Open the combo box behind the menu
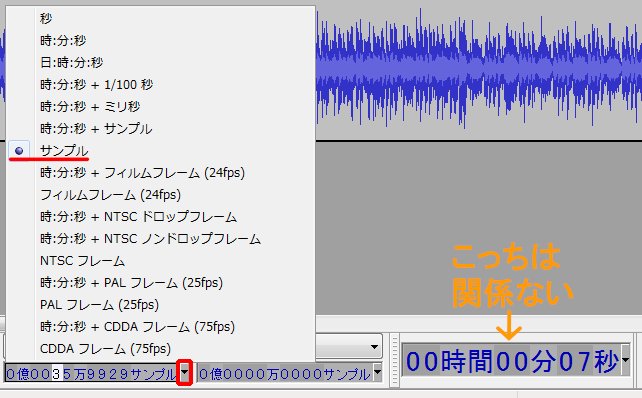Screen dimensions: 642x398 click(374, 347)
